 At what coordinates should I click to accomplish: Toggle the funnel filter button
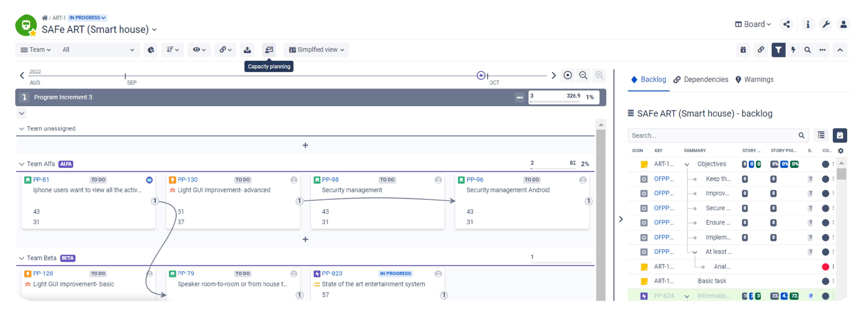click(x=778, y=50)
